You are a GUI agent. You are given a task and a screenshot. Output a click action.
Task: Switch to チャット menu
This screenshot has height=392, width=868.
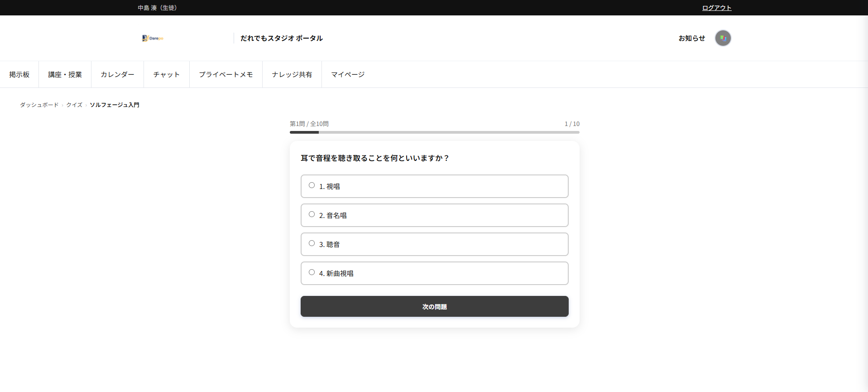167,74
